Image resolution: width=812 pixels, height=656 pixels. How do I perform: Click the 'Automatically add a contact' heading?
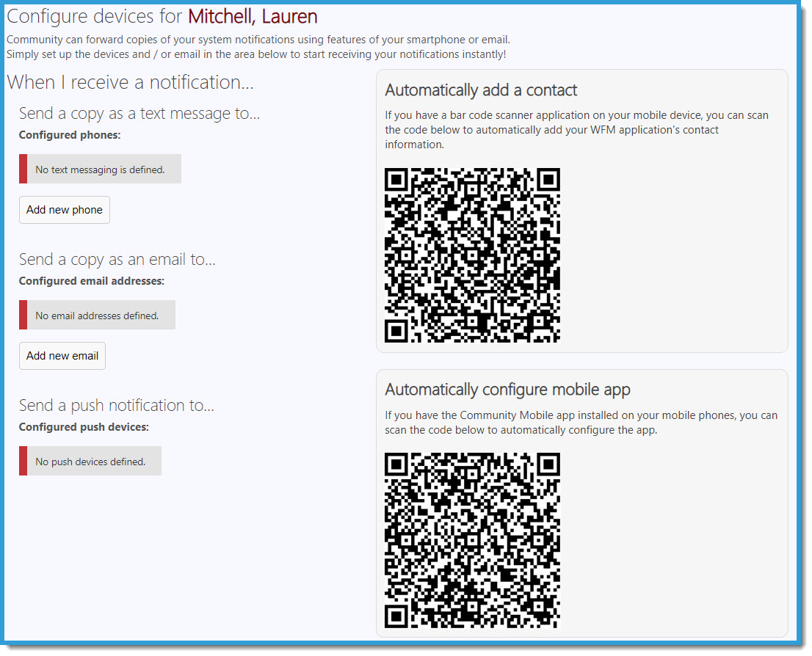[x=481, y=90]
